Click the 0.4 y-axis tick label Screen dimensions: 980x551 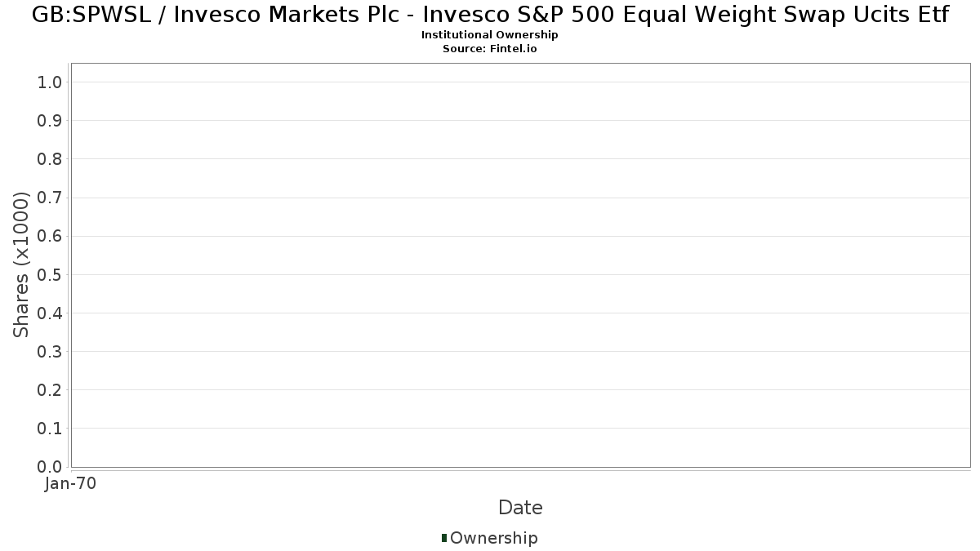click(x=50, y=313)
